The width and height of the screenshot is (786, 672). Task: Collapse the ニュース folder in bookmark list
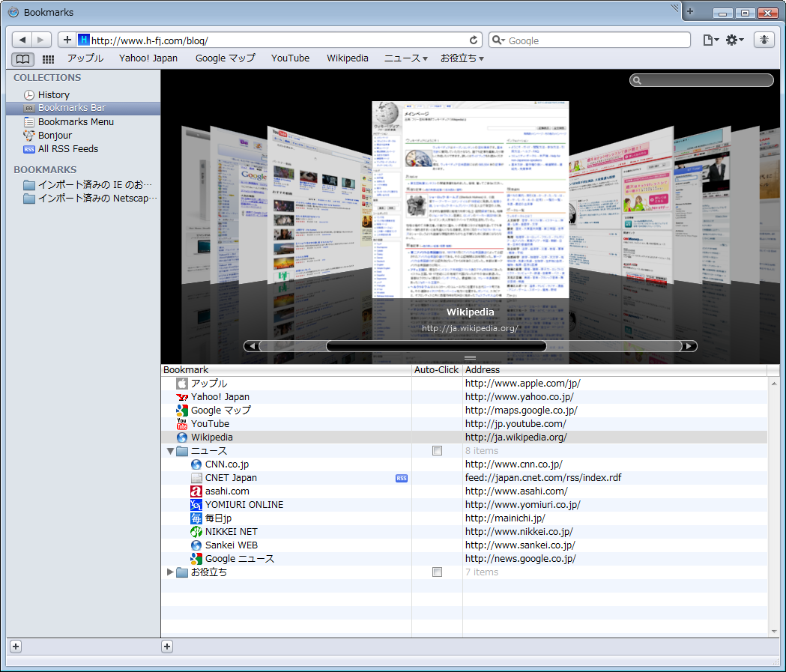click(x=170, y=451)
